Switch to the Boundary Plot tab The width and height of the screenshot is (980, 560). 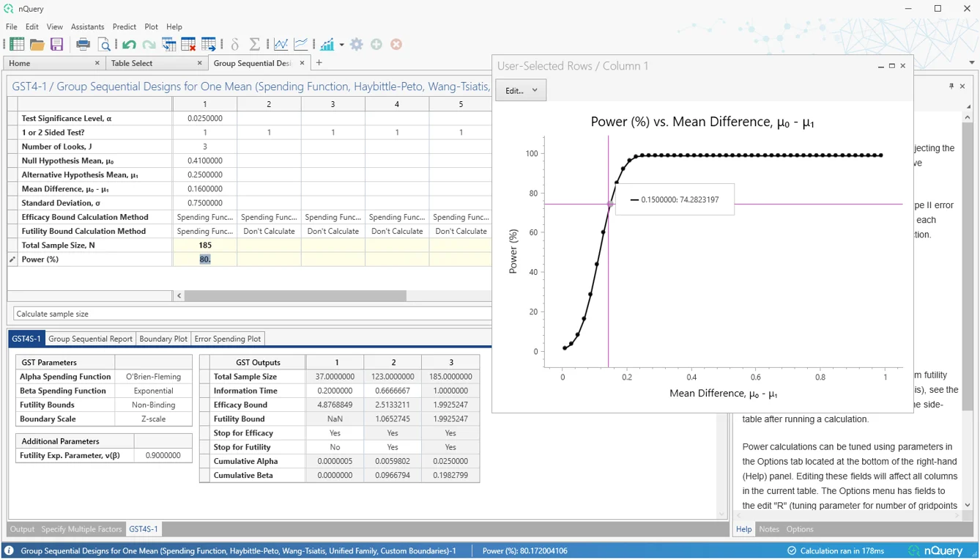[x=163, y=339]
